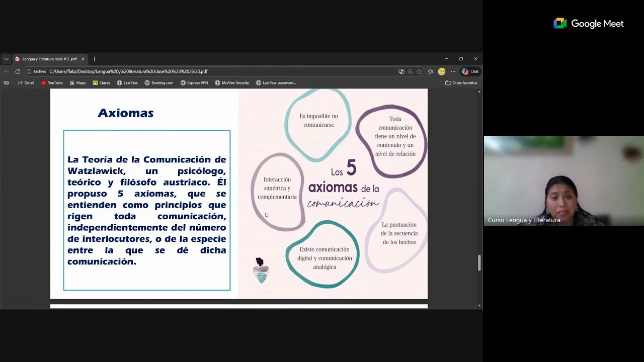Screen dimensions: 644x362
Task: Click the Curso Lengua y Literatura video tile
Action: [x=563, y=181]
